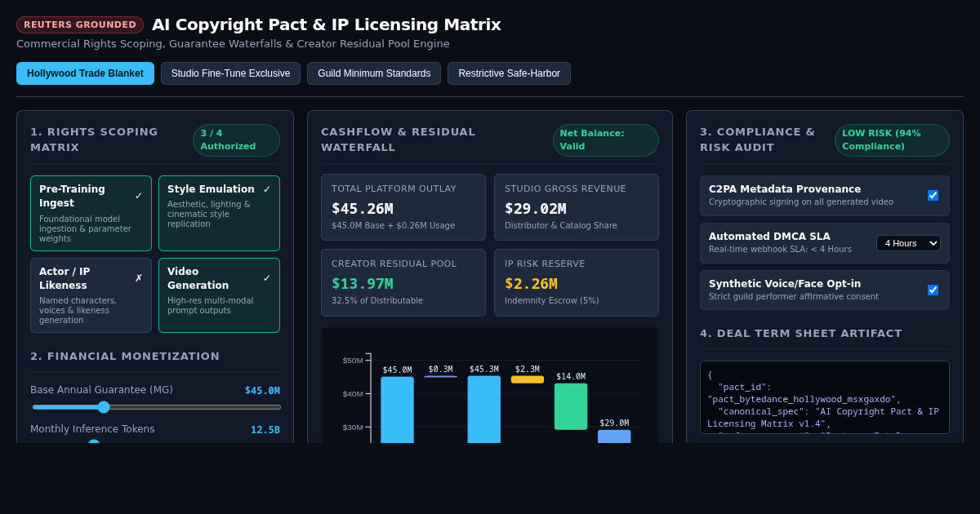The width and height of the screenshot is (980, 514).
Task: Click the AI Copyright Pact page title
Action: pos(327,24)
